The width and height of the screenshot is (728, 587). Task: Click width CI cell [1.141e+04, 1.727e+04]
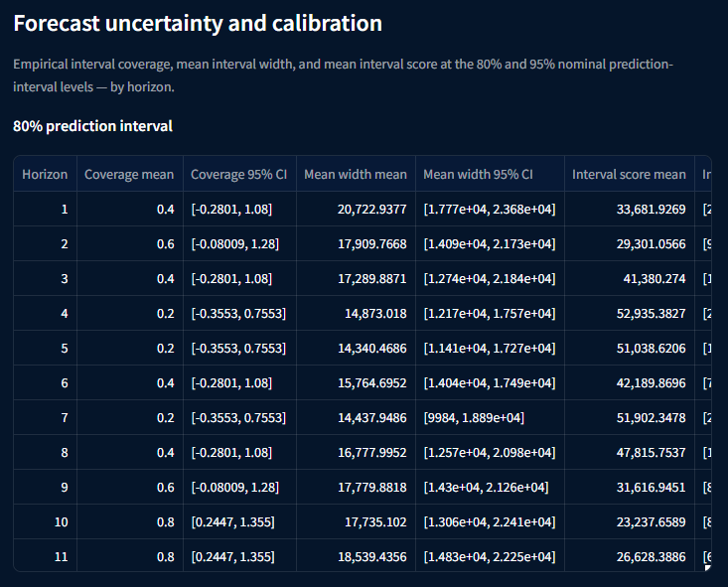tap(490, 349)
